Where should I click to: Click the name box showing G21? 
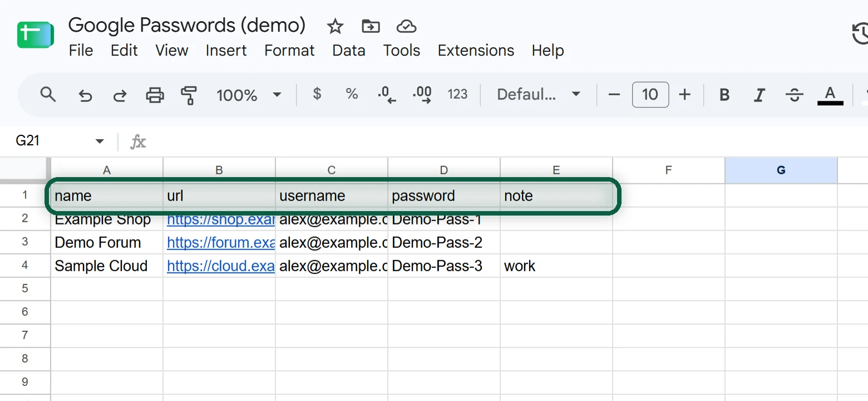click(x=28, y=141)
